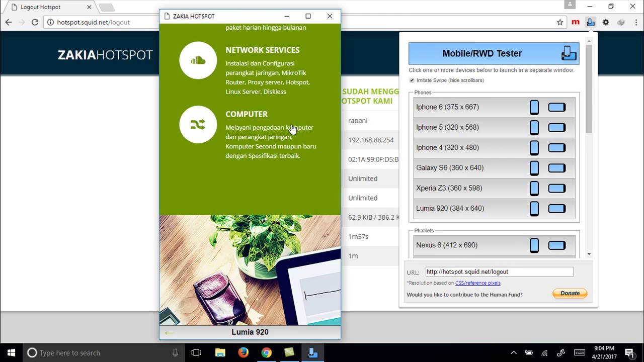Click the Nexus 6 (412 x 690) label
The height and width of the screenshot is (362, 644).
coord(447,245)
